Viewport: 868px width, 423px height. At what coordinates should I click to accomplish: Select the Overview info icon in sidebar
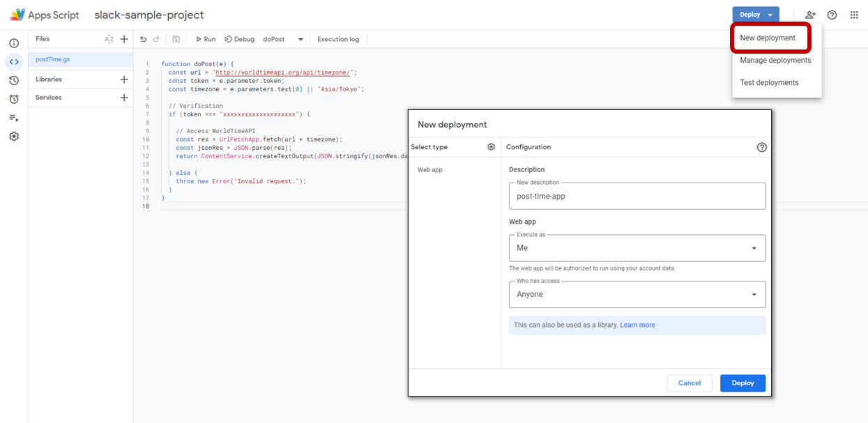point(14,43)
